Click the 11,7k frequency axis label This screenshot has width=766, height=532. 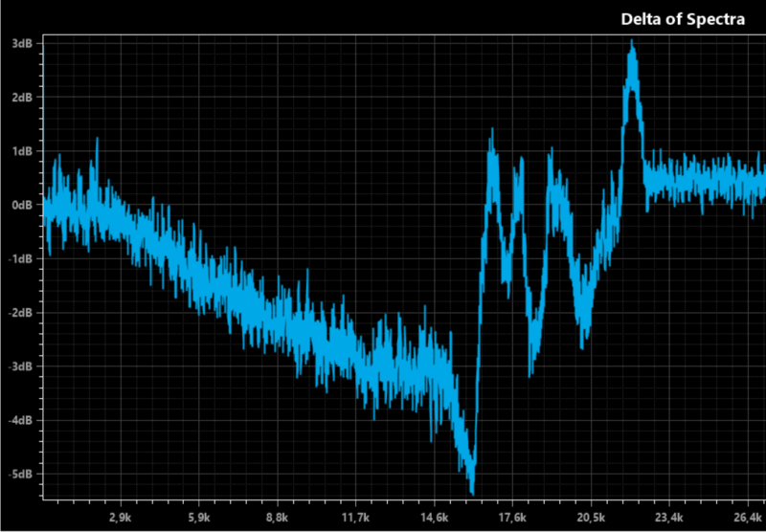tap(356, 517)
